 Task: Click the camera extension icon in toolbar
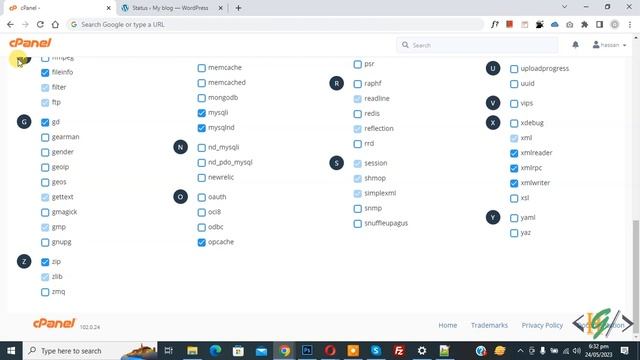(x=569, y=24)
